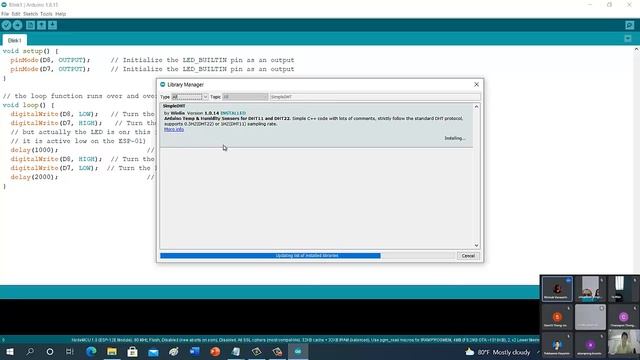Viewport: 640px width, 360px height.
Task: Open the Windows Start menu
Action: coord(9,351)
